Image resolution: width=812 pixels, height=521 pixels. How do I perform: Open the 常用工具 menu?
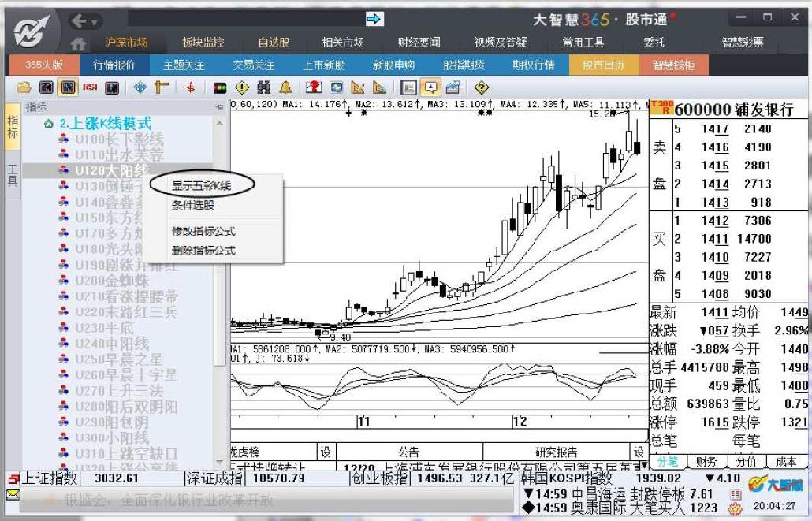(583, 43)
